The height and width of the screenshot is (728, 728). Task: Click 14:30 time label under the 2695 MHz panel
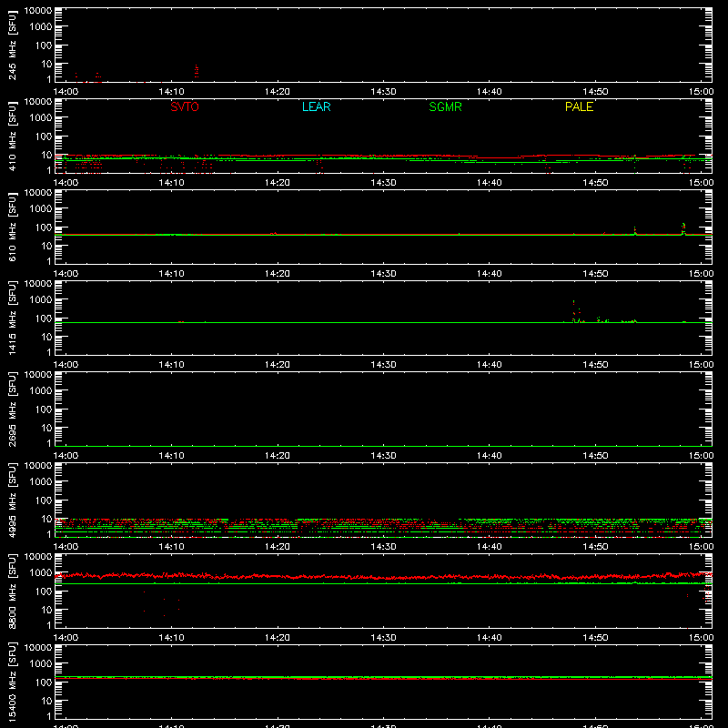point(383,456)
